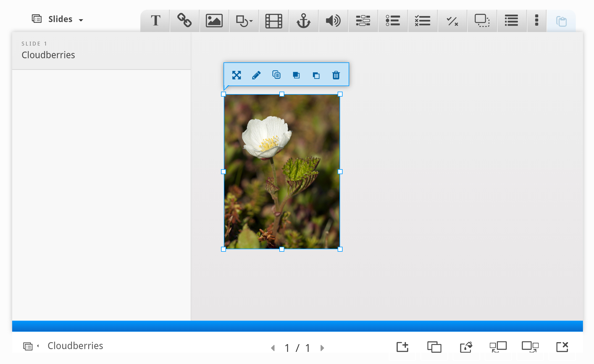Screen dimensions: 594x364
Task: Click the top-middle resize handle of the image
Action: click(282, 94)
